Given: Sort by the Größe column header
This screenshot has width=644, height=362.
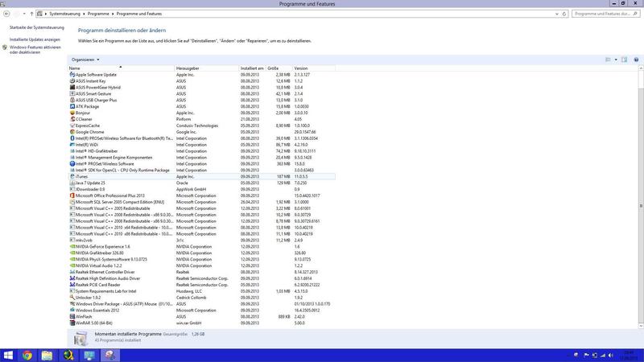Looking at the screenshot, I should pyautogui.click(x=279, y=68).
